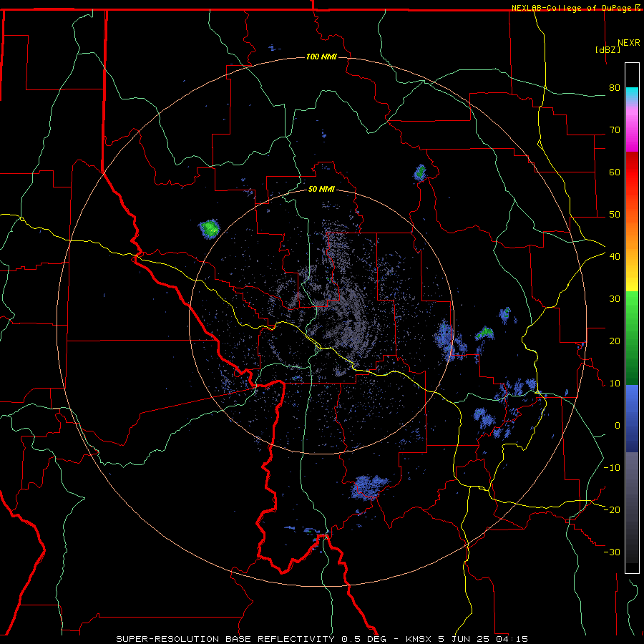644x644 pixels.
Task: Click the 30 dBZ scale value
Action: point(615,299)
